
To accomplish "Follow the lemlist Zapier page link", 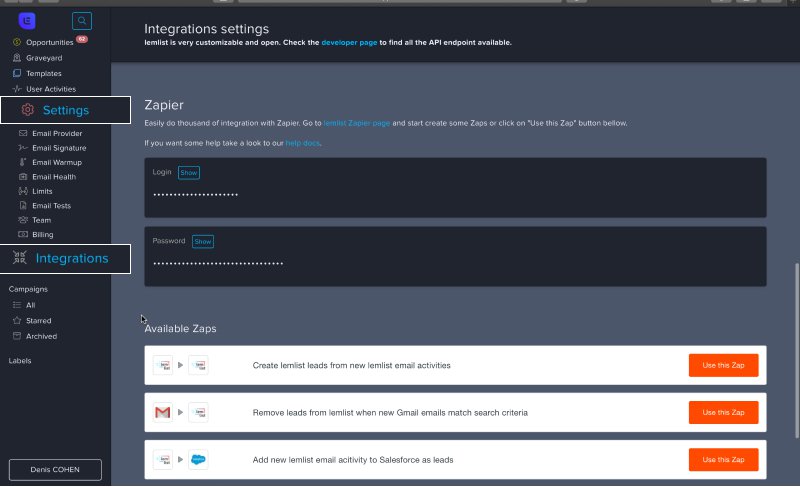I will click(x=357, y=123).
